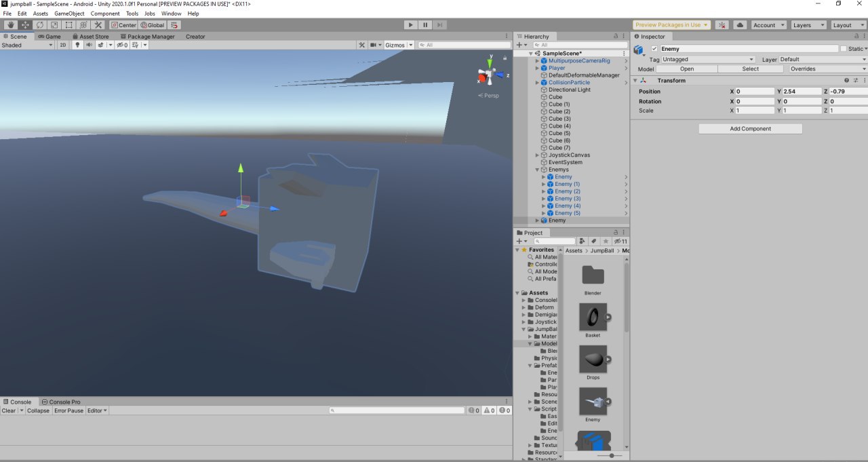Click the Position Y field
This screenshot has height=462, width=868.
pyautogui.click(x=802, y=91)
